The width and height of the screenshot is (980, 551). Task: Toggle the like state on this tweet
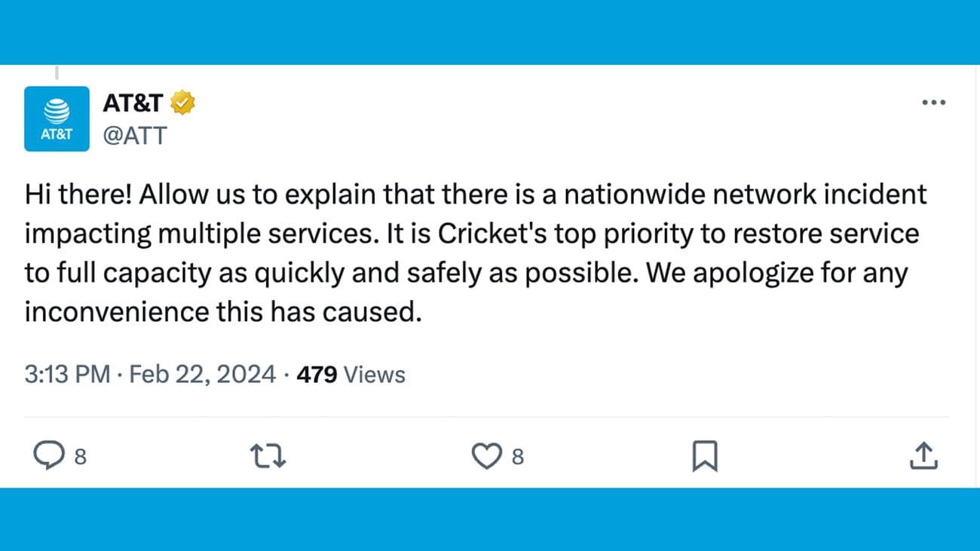point(487,455)
